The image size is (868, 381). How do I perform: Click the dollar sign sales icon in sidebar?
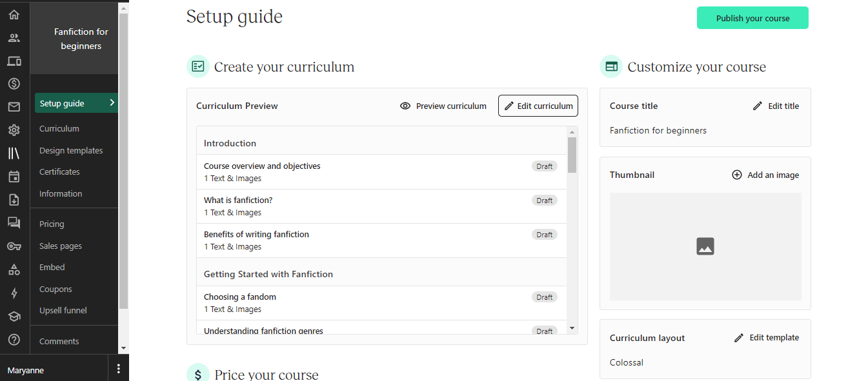tap(14, 84)
